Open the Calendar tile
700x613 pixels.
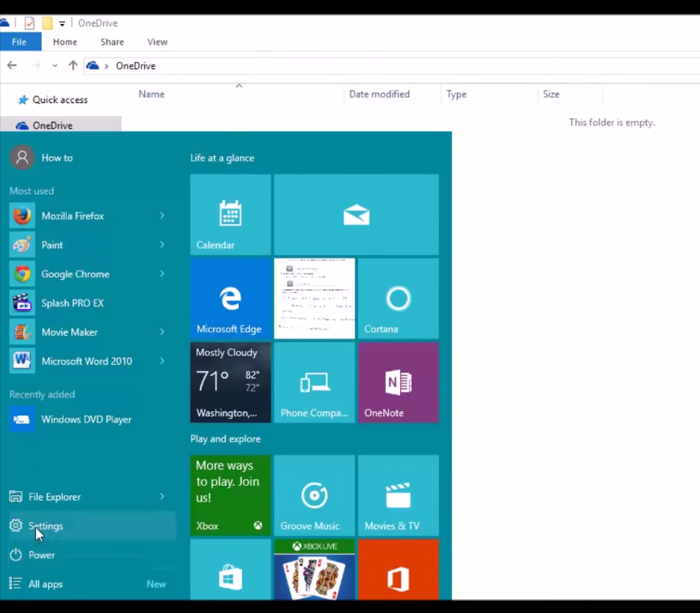point(229,215)
